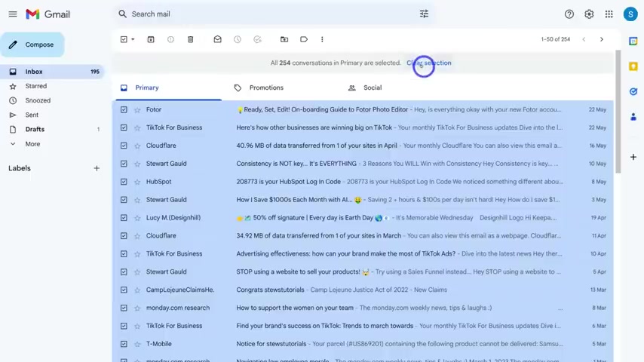644x362 pixels.
Task: Star the T-Mobile email
Action: point(137,344)
